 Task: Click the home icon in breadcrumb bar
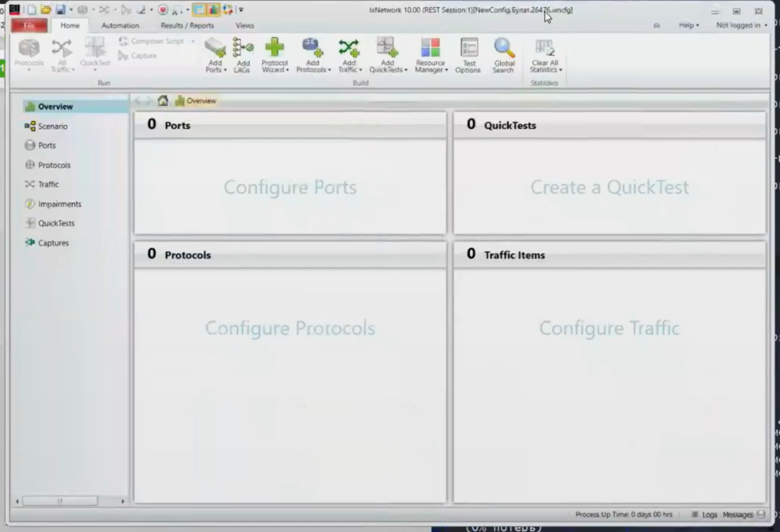click(x=162, y=100)
